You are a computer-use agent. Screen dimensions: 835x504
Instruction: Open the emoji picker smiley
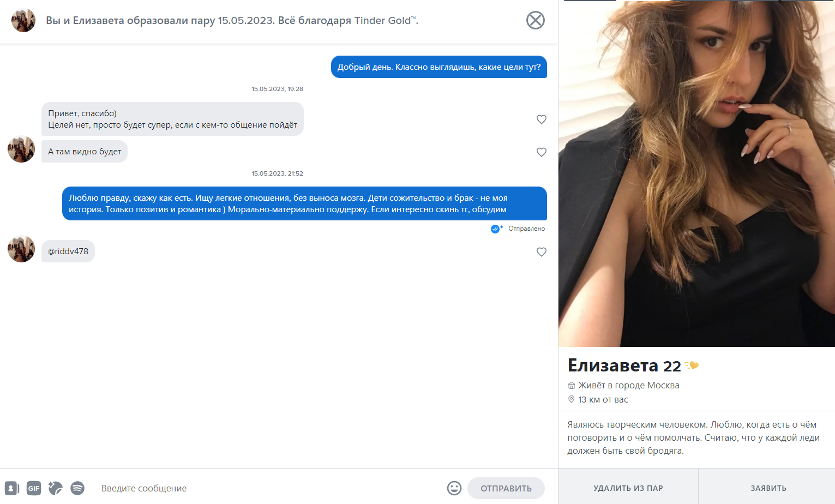454,488
